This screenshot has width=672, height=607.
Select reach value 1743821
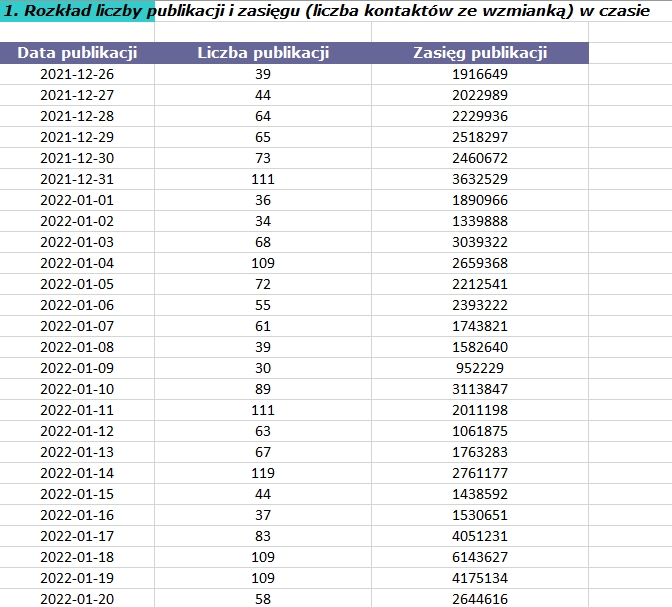coord(480,326)
